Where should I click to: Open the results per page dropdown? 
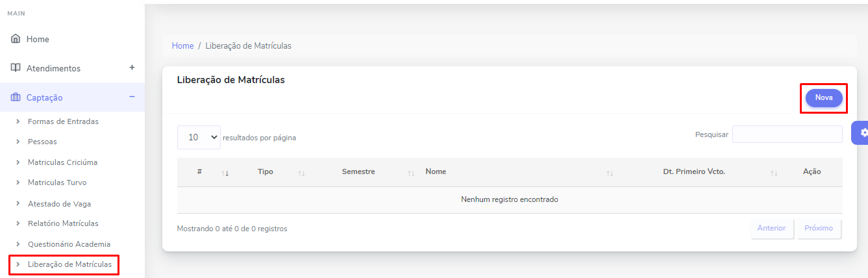(x=199, y=137)
